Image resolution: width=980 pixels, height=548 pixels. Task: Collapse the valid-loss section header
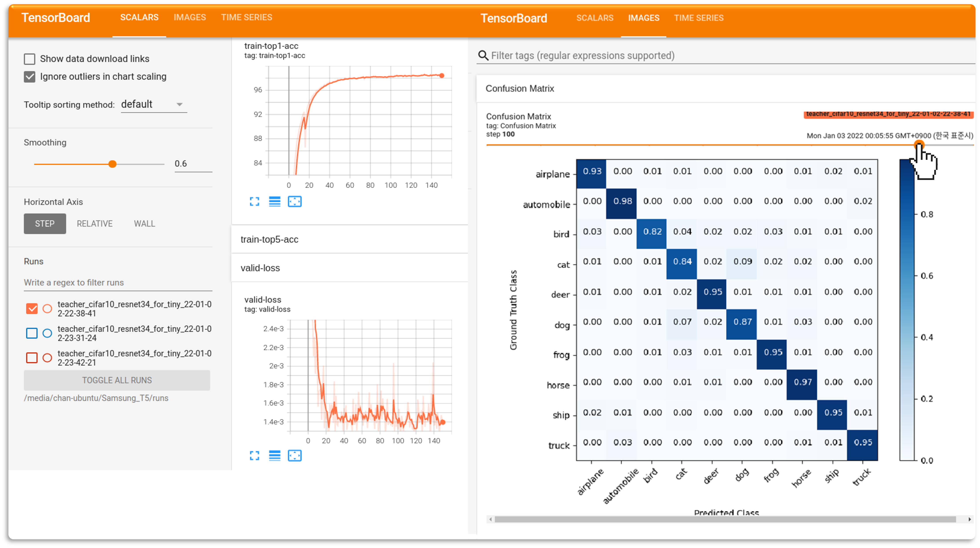coord(260,268)
